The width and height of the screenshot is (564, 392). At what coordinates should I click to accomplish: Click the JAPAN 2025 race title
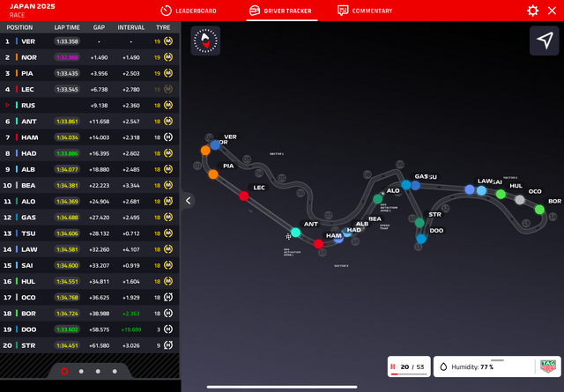pos(33,6)
